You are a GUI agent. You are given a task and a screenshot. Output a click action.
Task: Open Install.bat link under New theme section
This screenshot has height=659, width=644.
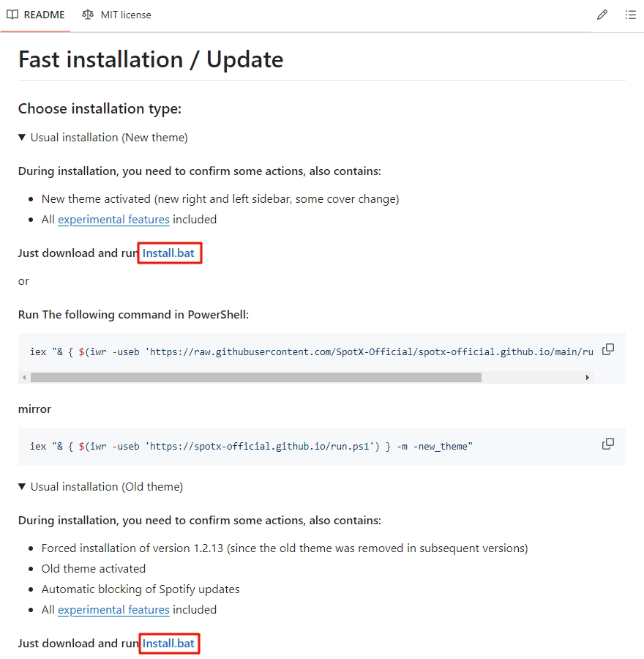(x=169, y=253)
